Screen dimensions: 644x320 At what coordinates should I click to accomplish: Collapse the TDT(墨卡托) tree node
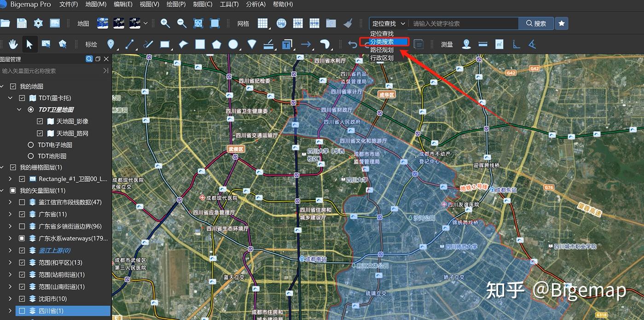(10, 98)
